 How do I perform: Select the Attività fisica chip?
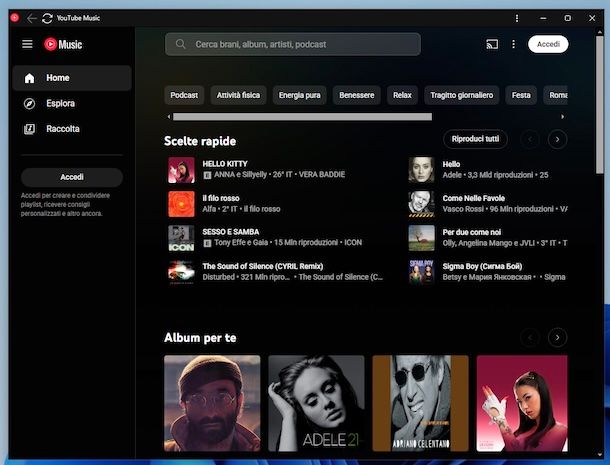click(238, 95)
